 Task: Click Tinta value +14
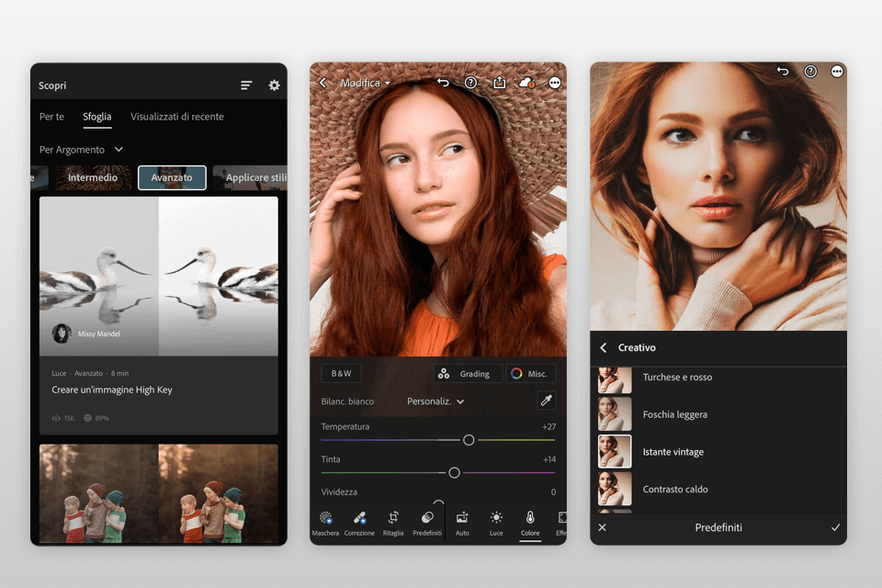[549, 459]
